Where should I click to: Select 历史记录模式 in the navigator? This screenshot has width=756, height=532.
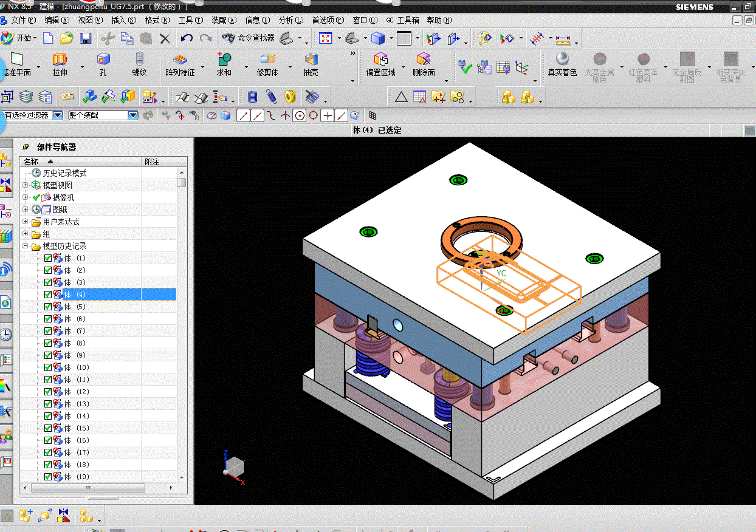point(64,173)
